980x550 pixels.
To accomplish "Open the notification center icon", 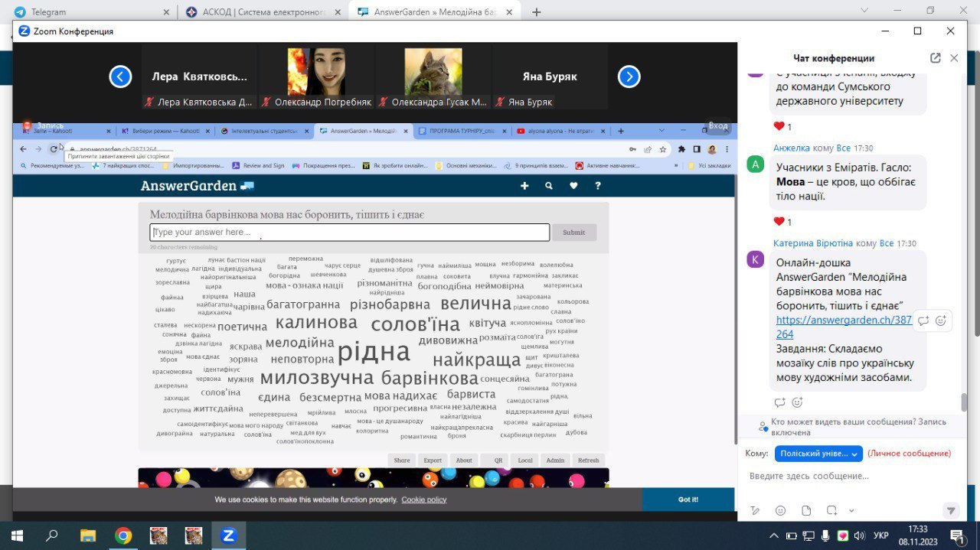I will tap(957, 535).
